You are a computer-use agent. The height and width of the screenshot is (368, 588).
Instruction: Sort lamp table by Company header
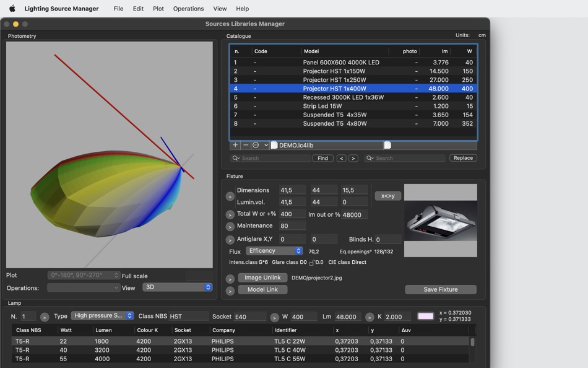tap(240, 330)
